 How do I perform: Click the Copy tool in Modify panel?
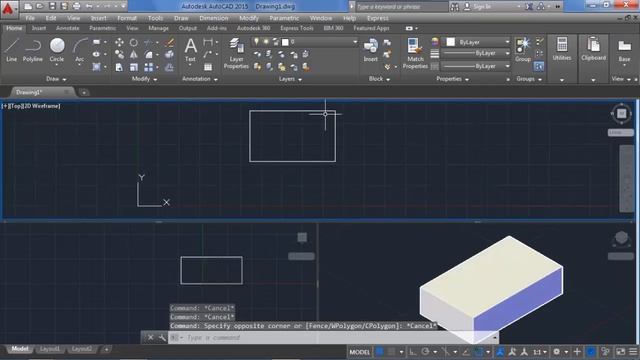(119, 54)
